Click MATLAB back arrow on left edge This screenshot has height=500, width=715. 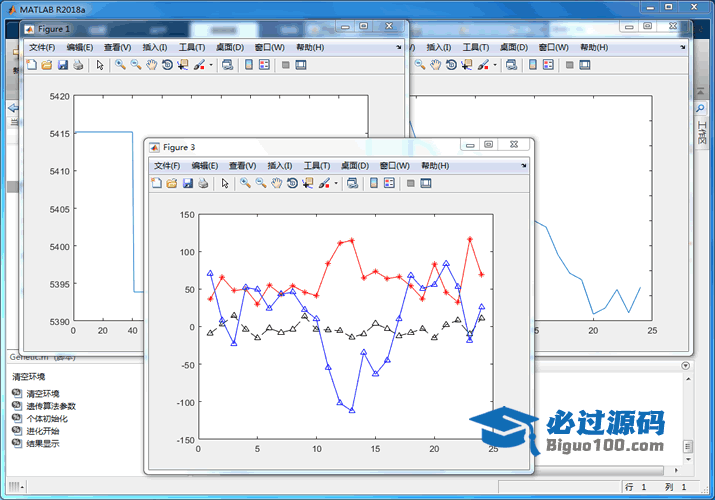click(13, 108)
